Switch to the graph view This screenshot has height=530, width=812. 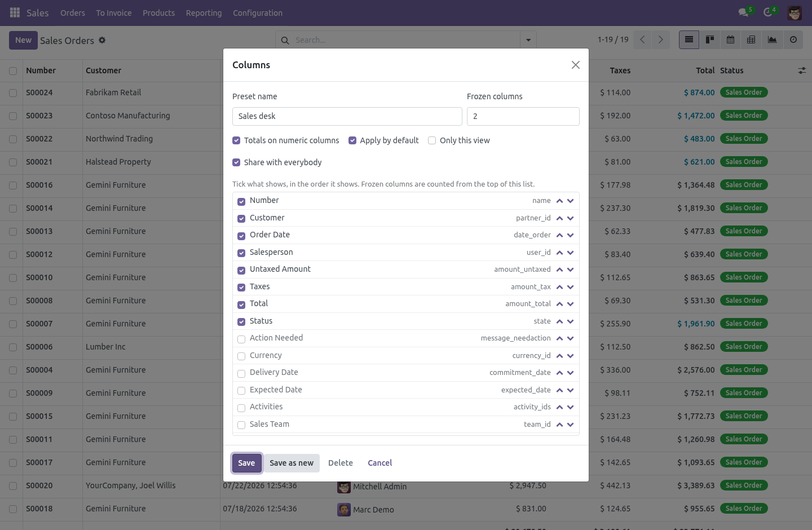[x=772, y=39]
